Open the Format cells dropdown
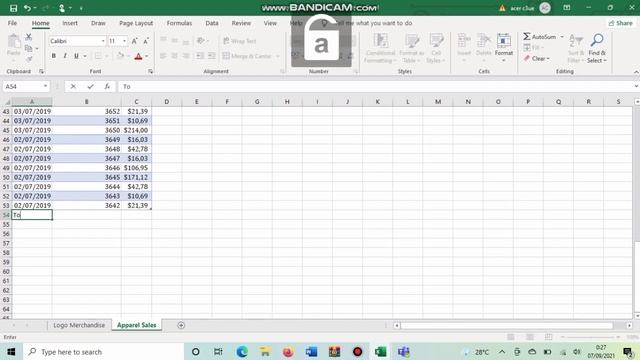The height and width of the screenshot is (360, 640). [504, 48]
